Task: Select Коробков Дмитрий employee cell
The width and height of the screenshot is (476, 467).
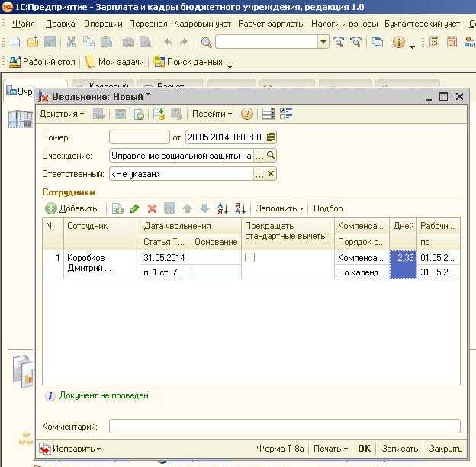Action: tap(101, 264)
